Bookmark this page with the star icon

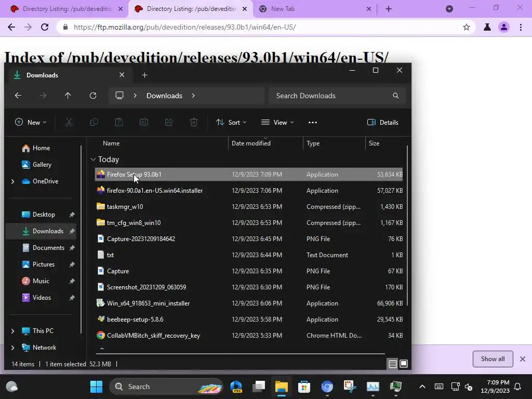[x=467, y=27]
